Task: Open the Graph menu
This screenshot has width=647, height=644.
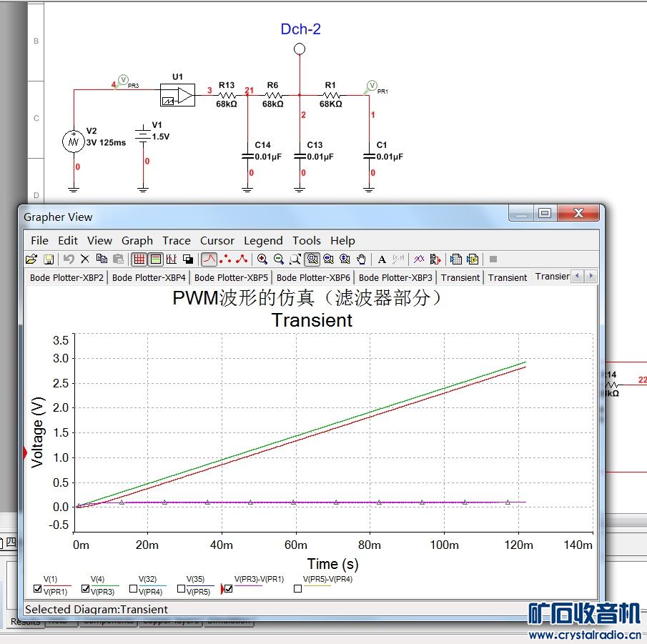Action: click(137, 241)
